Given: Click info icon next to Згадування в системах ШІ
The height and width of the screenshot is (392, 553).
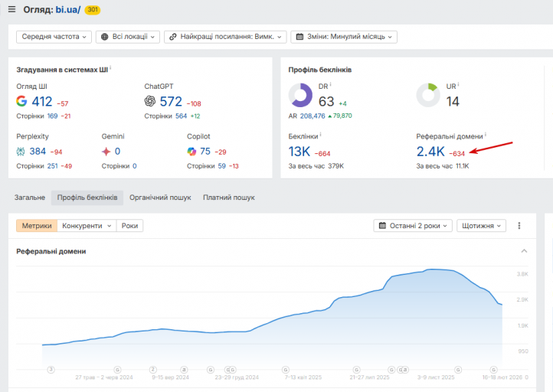Looking at the screenshot, I should click(x=110, y=67).
